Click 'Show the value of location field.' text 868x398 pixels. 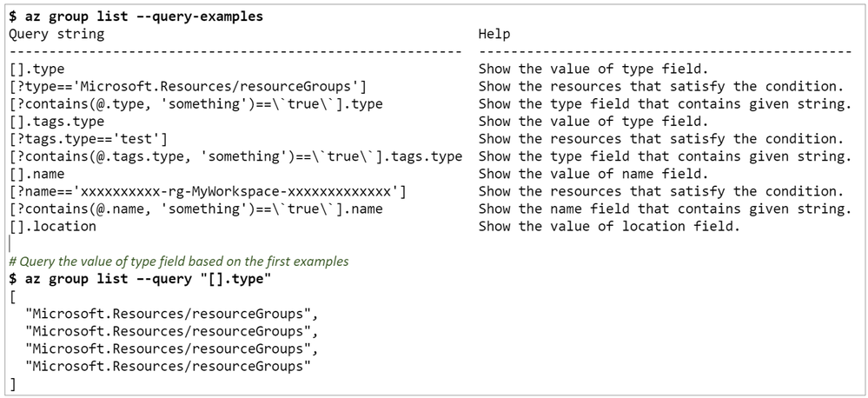(x=609, y=227)
